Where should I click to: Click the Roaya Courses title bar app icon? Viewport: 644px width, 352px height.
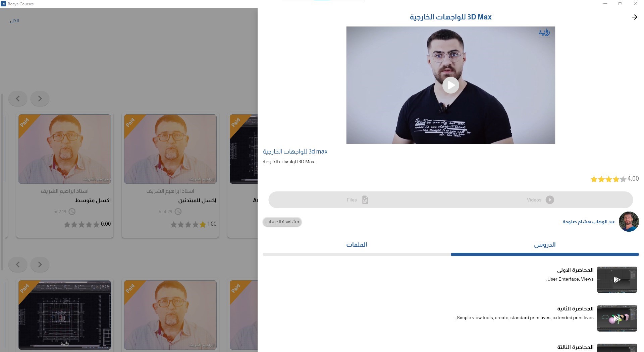pos(3,4)
